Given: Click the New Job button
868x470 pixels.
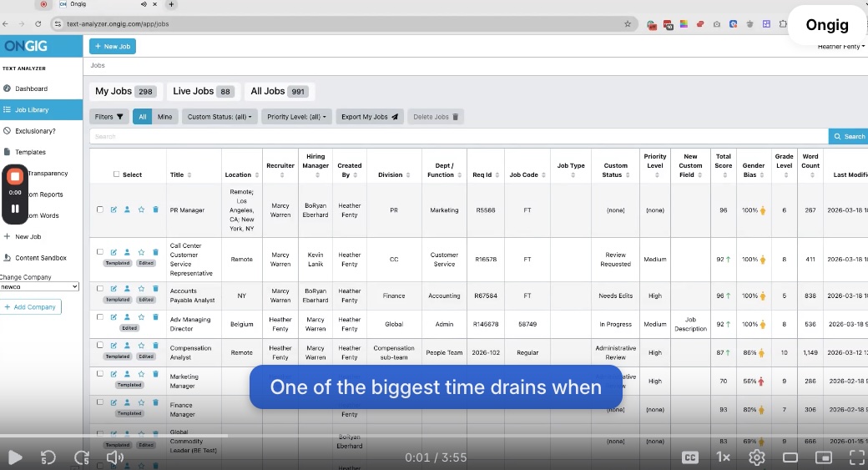Looking at the screenshot, I should tap(113, 47).
